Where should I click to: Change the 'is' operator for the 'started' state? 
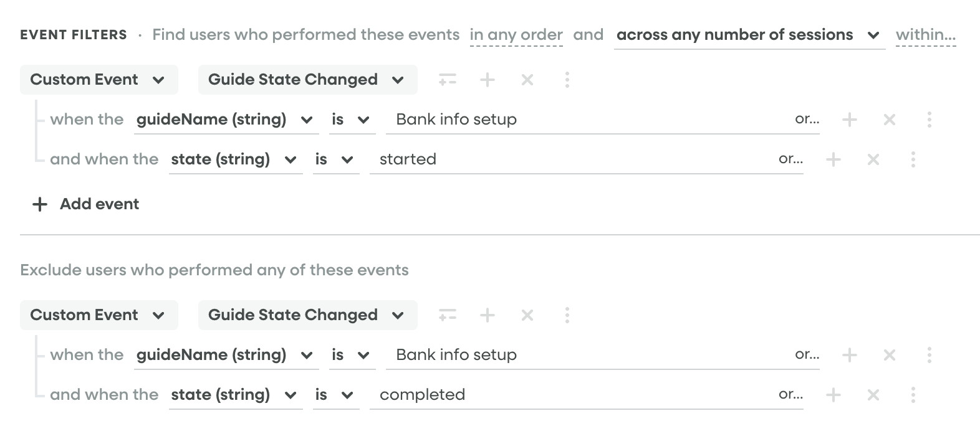(x=335, y=159)
